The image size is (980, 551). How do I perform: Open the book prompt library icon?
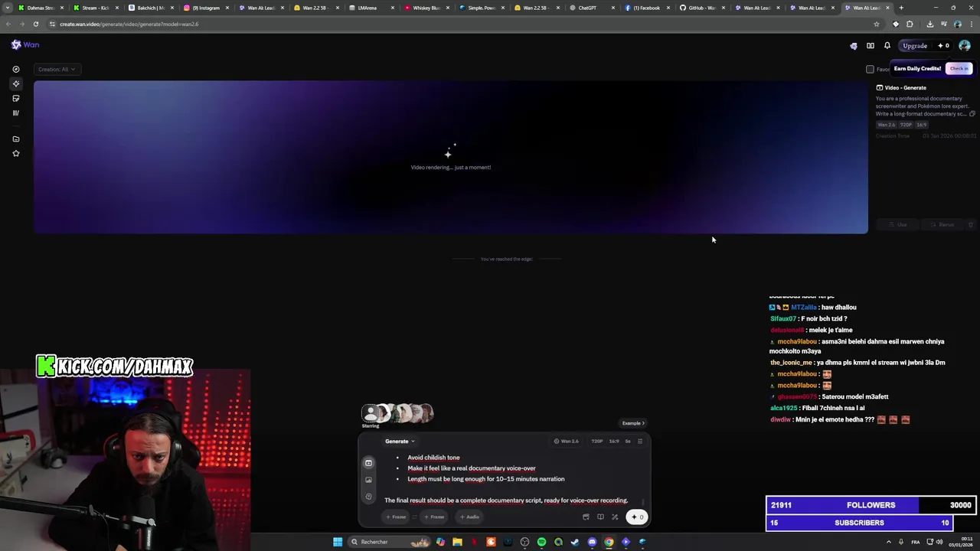600,517
